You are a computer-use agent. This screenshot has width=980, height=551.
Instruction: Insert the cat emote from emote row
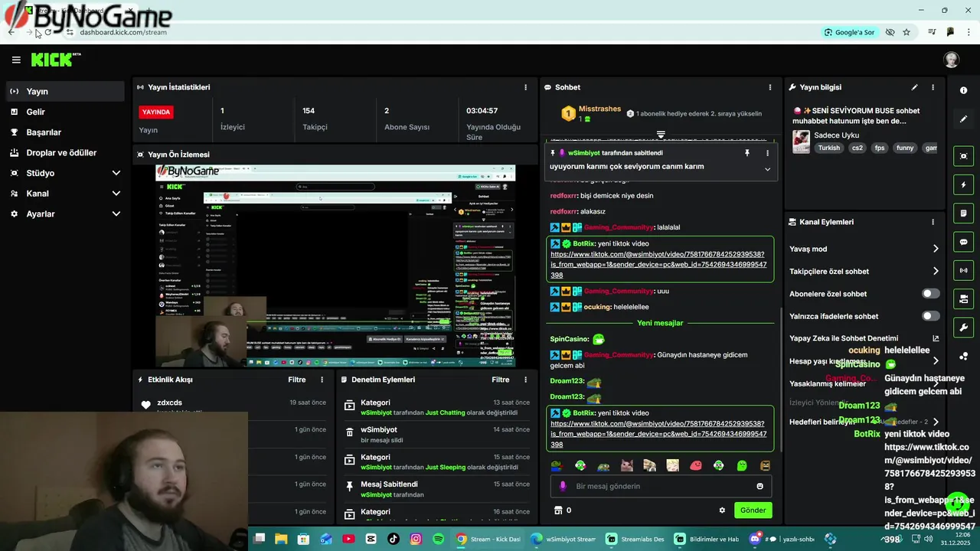(626, 465)
